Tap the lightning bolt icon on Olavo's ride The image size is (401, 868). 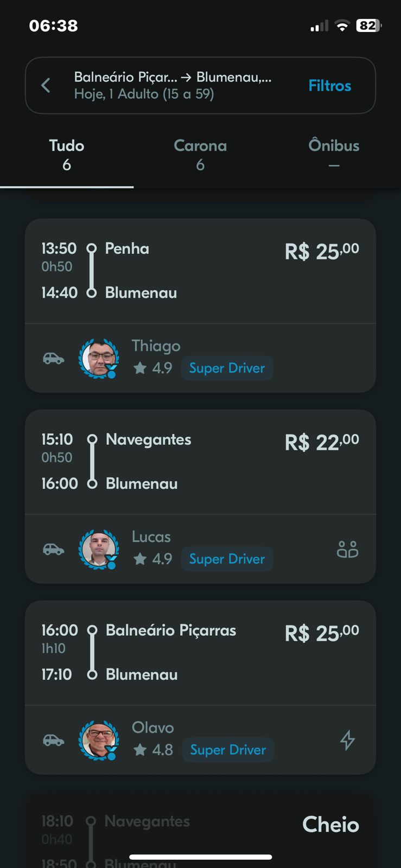tap(347, 740)
